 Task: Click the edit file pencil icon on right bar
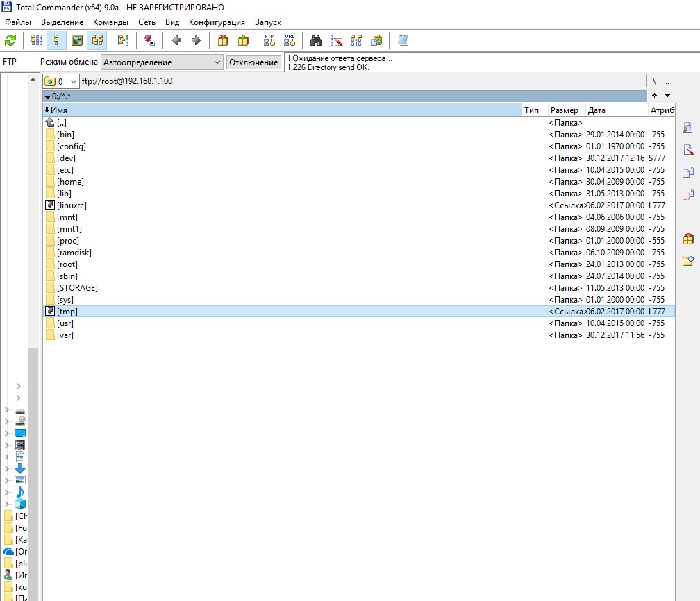coord(688,150)
